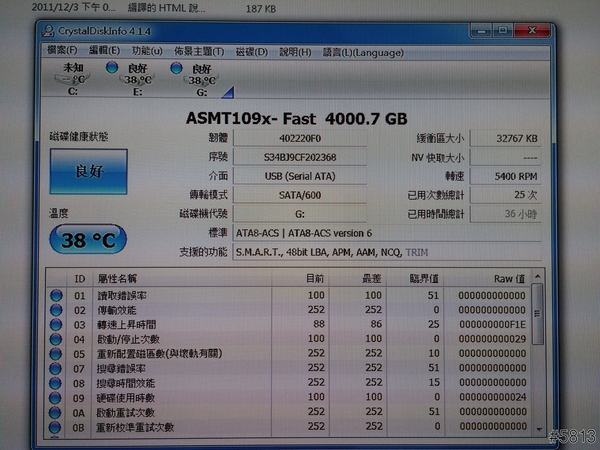Viewport: 600px width, 450px height.
Task: Click the blue 良好 health status button
Action: (x=88, y=172)
